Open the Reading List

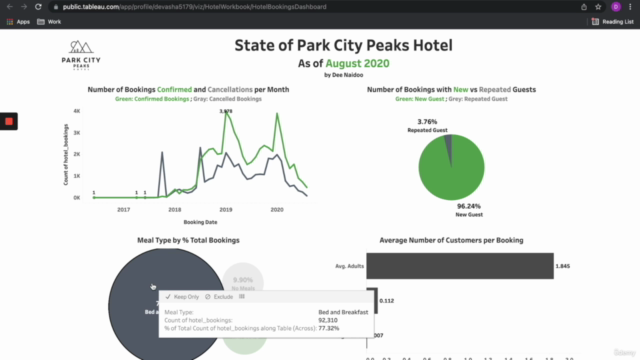(613, 22)
